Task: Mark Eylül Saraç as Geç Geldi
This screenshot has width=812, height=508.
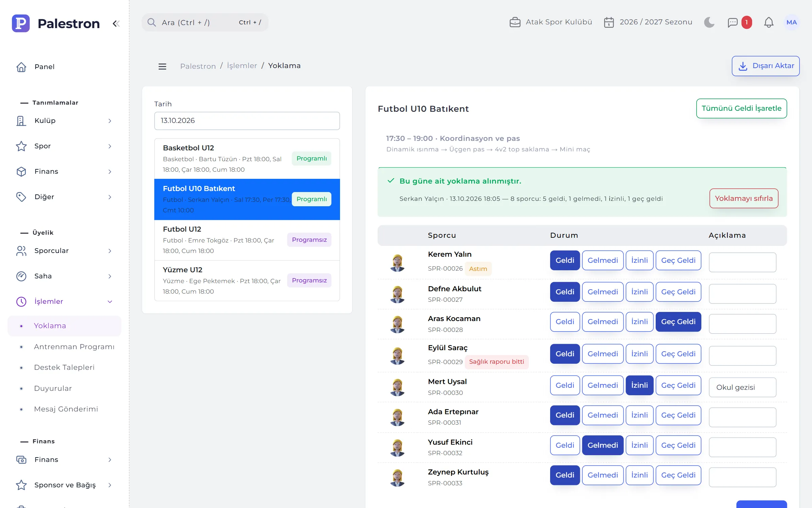Action: pos(678,354)
